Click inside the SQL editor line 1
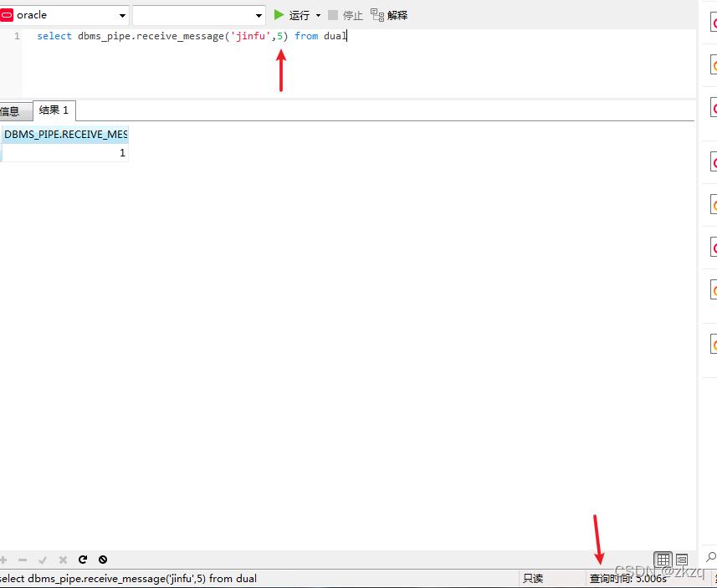Image resolution: width=717 pixels, height=588 pixels. tap(359, 36)
